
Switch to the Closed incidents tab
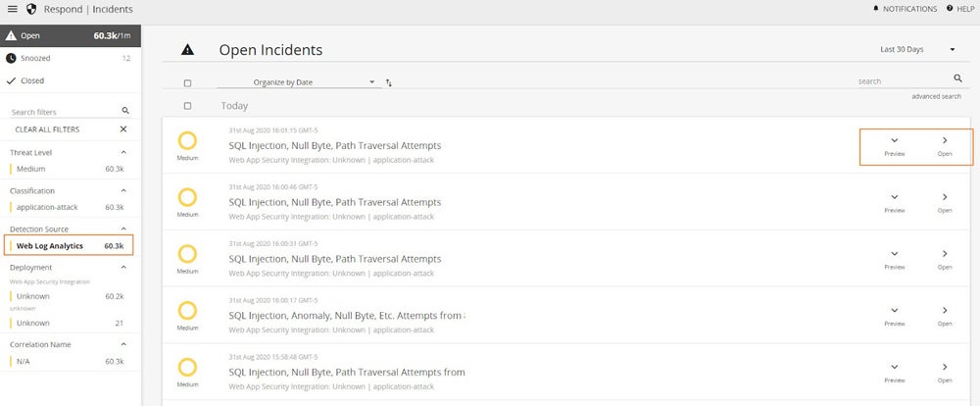pos(31,80)
